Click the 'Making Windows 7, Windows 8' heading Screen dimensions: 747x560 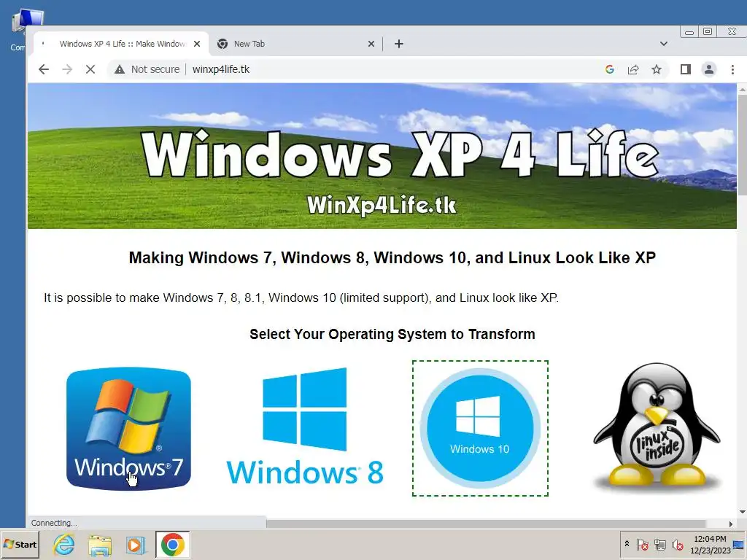392,257
